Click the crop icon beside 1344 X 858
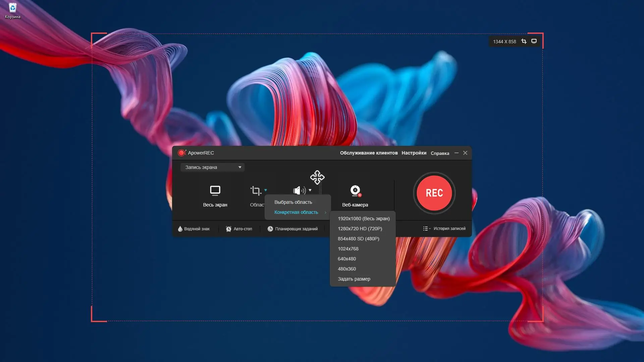The width and height of the screenshot is (644, 362). (524, 41)
